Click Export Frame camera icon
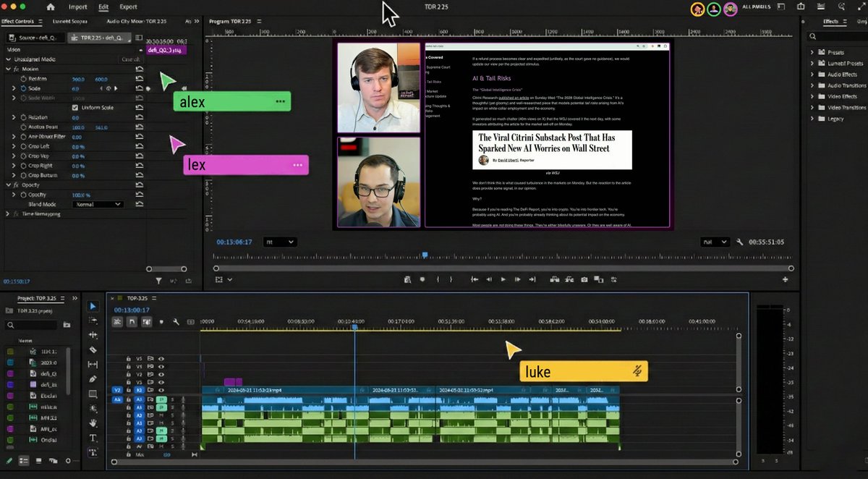The image size is (868, 479). tap(584, 279)
